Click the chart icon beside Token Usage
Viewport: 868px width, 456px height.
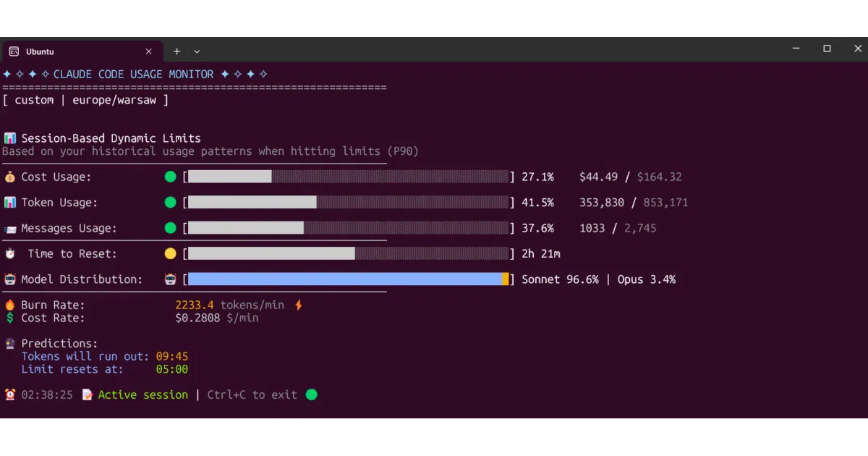[x=9, y=203]
